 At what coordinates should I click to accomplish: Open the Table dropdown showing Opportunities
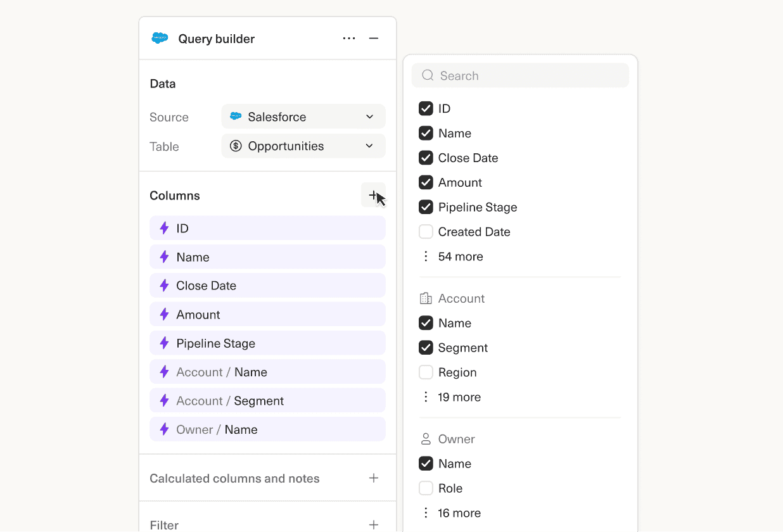click(x=303, y=146)
